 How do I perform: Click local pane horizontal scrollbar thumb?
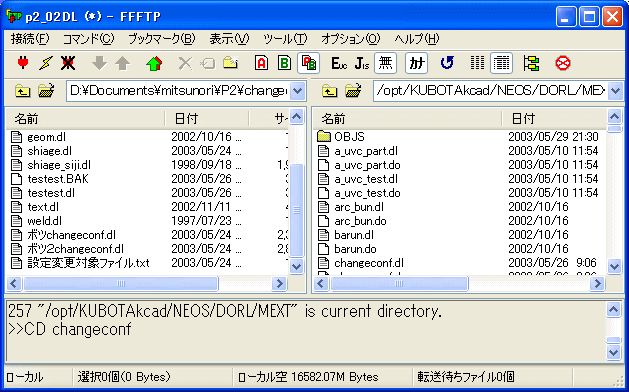(121, 284)
